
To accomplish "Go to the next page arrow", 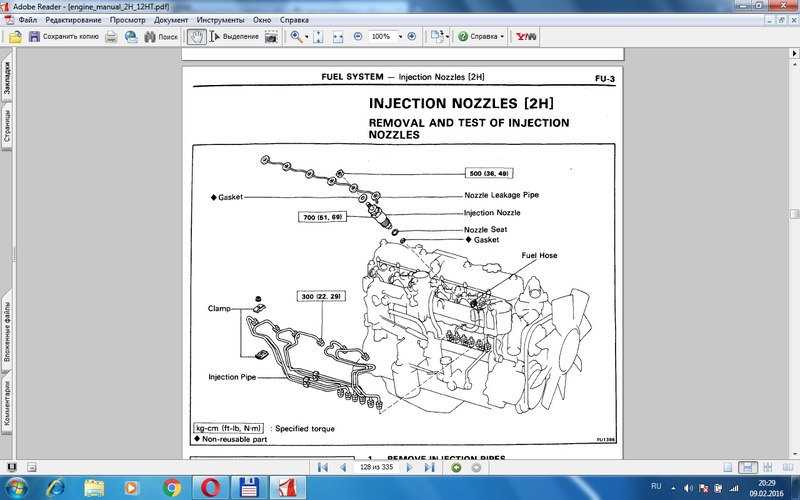I will tap(408, 467).
